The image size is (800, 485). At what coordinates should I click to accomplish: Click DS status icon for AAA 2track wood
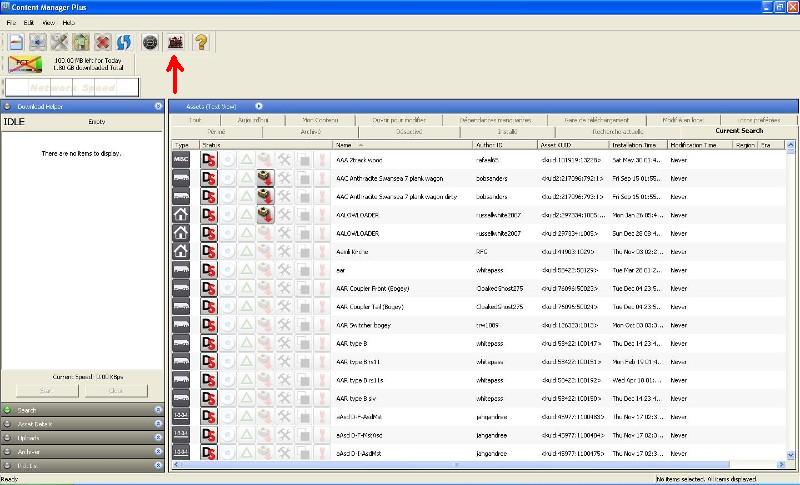click(x=209, y=160)
